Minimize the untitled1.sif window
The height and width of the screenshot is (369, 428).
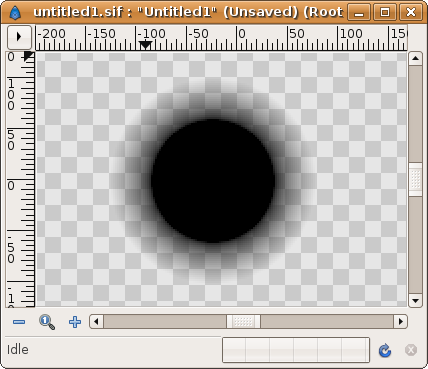coord(359,13)
